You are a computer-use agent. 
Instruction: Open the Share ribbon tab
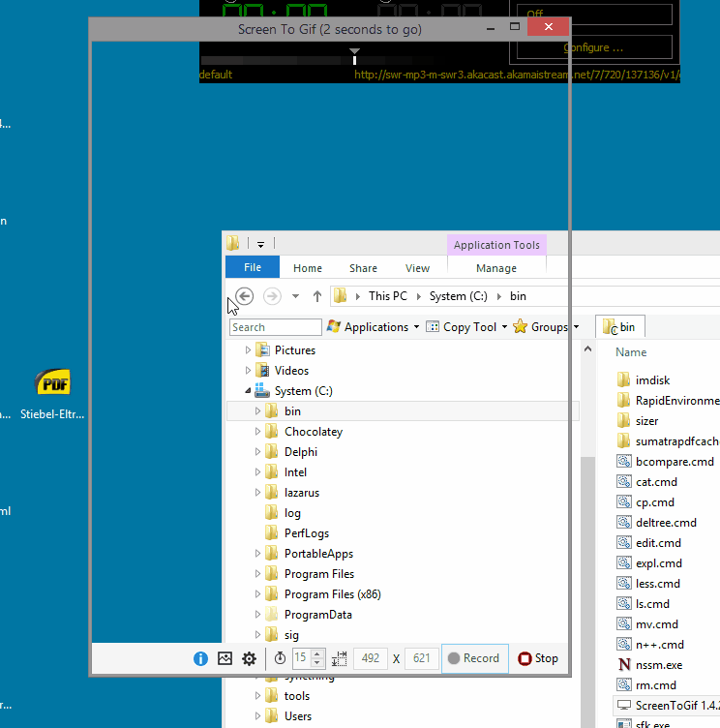[x=363, y=268]
